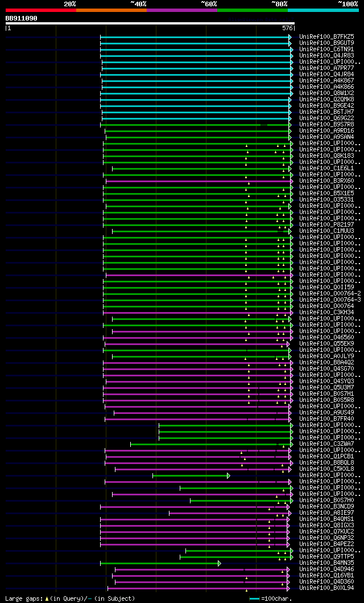The height and width of the screenshot is (603, 364).
Task: Select hit UniRef100_Q0II59
Action: coord(327,288)
